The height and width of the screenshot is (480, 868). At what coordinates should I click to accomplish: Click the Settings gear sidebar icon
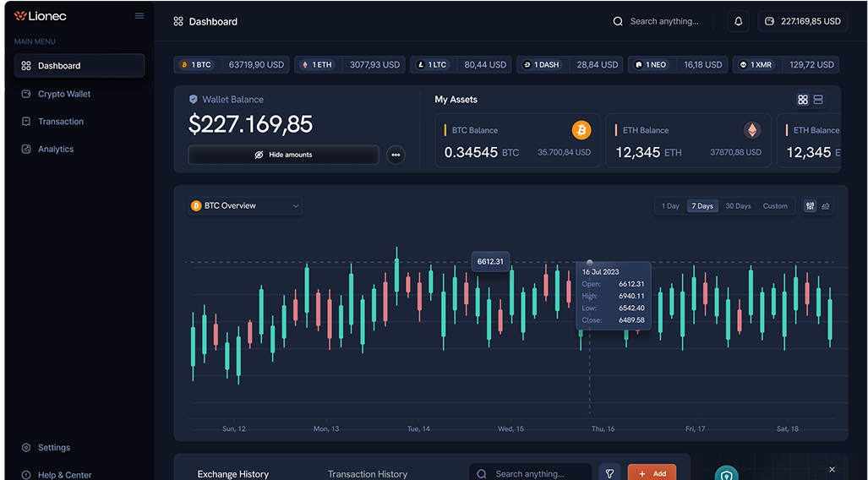(x=26, y=447)
